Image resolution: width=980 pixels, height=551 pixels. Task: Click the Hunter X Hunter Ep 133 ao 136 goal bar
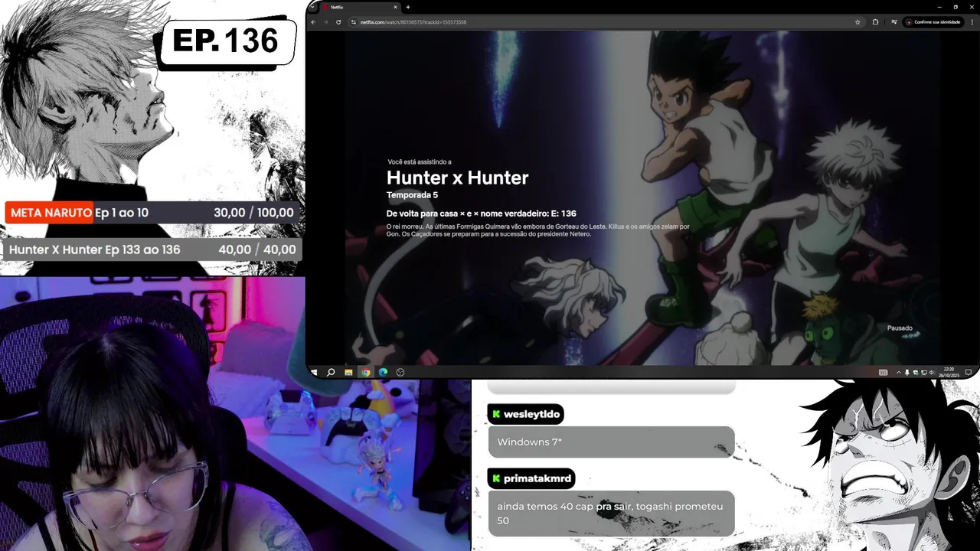coord(152,249)
